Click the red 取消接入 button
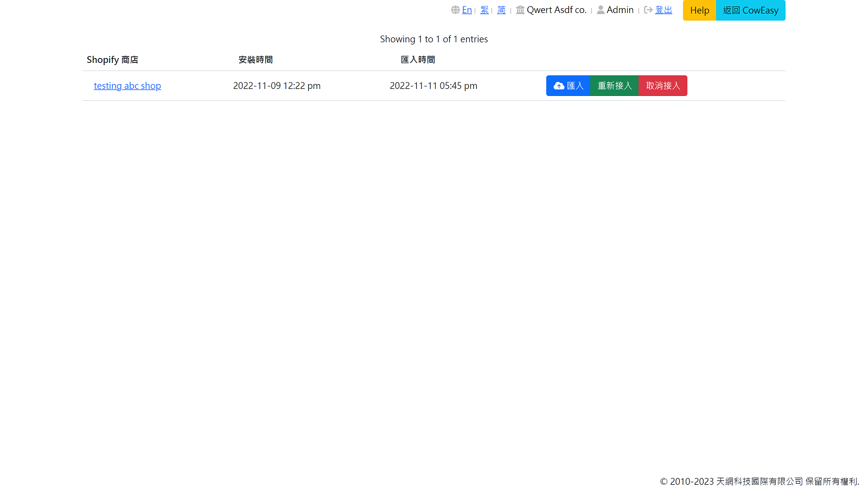Image resolution: width=868 pixels, height=488 pixels. pyautogui.click(x=663, y=86)
